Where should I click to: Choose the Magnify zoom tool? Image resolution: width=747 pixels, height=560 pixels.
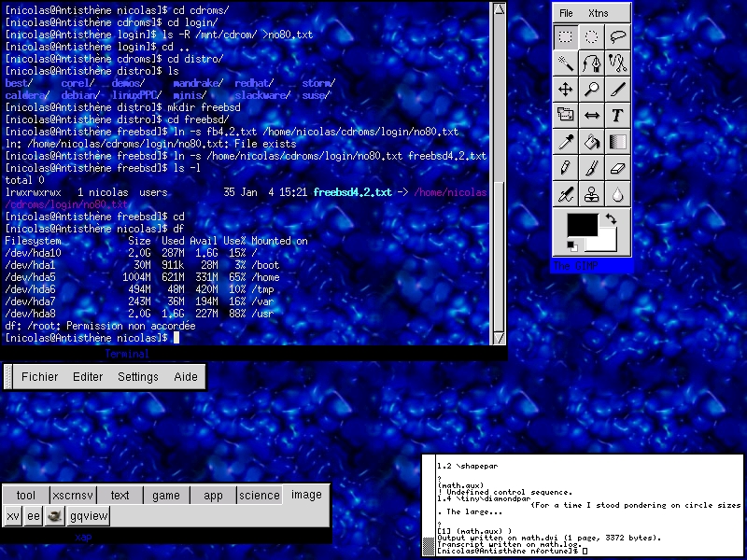(591, 90)
